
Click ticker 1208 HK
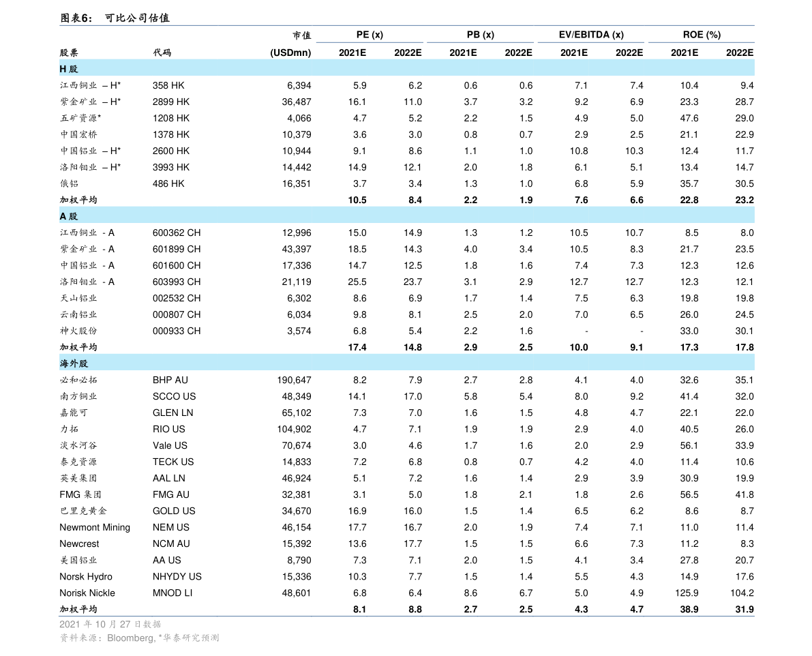pos(171,118)
